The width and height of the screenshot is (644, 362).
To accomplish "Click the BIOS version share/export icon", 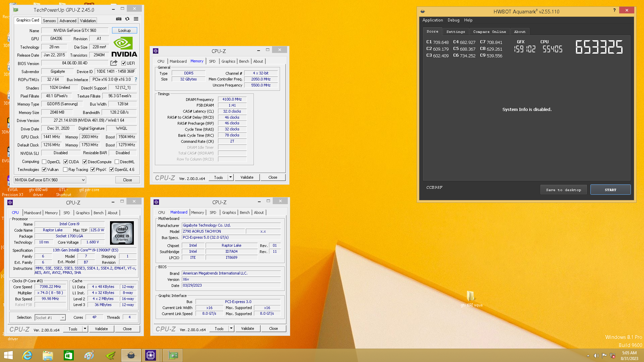I will click(114, 63).
